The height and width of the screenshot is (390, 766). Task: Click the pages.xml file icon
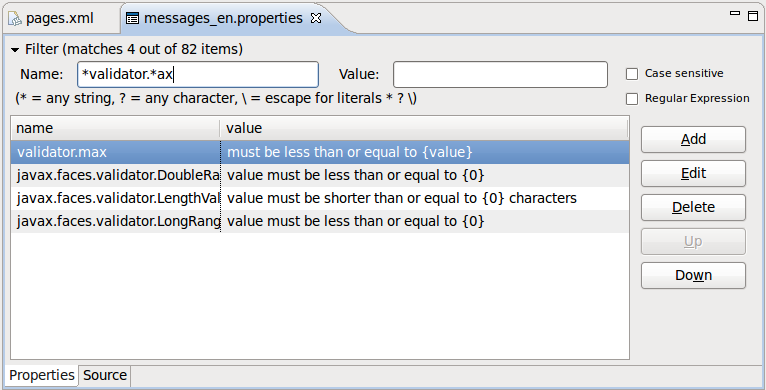pos(15,19)
